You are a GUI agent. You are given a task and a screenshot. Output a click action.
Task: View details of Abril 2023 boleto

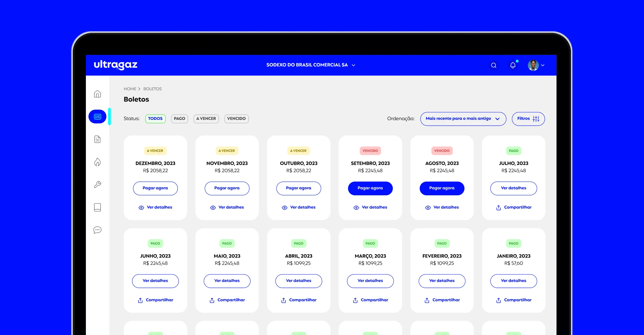299,281
